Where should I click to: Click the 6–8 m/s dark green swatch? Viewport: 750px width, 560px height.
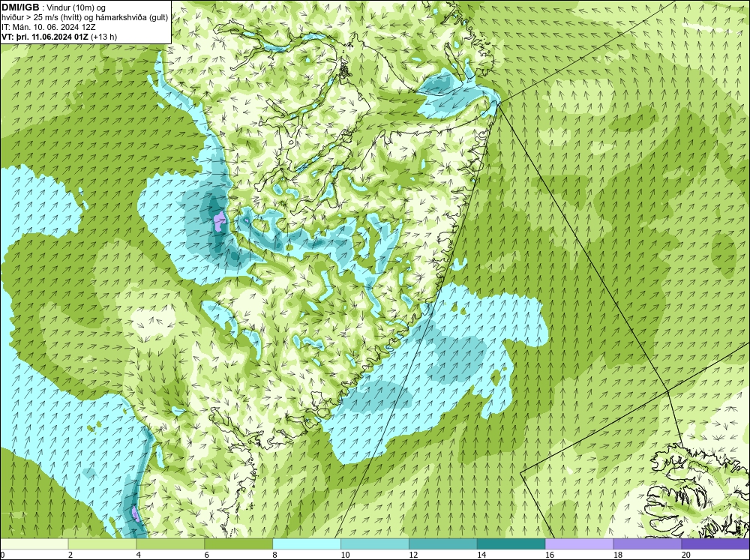pyautogui.click(x=238, y=544)
